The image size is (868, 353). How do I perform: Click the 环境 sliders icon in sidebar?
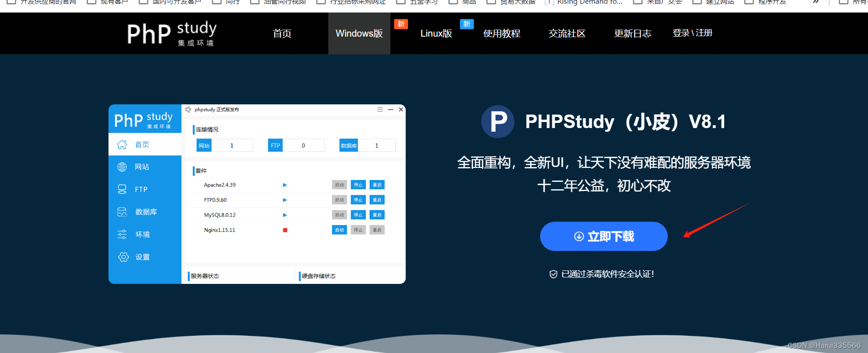pyautogui.click(x=122, y=234)
